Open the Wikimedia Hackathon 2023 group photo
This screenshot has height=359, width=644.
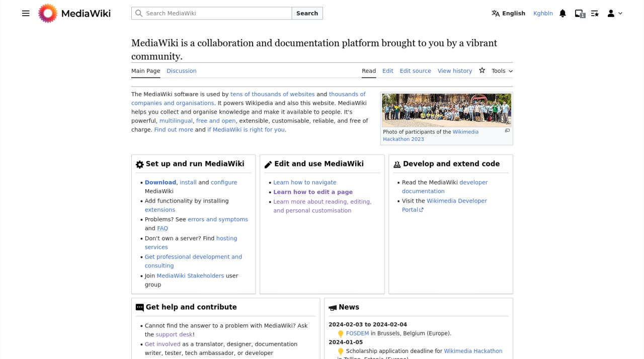(x=446, y=110)
